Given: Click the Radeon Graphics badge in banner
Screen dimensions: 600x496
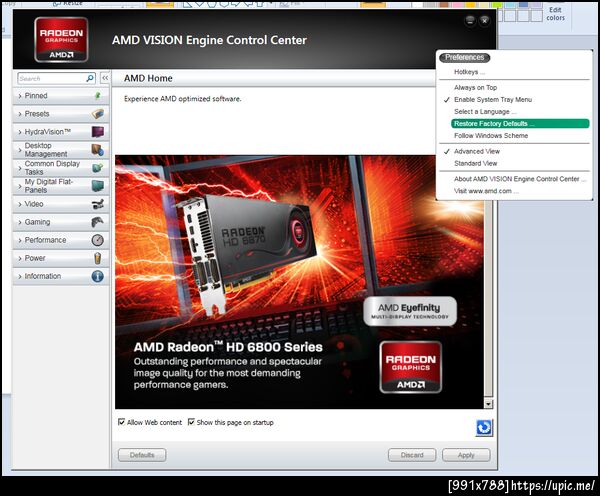Looking at the screenshot, I should 411,367.
